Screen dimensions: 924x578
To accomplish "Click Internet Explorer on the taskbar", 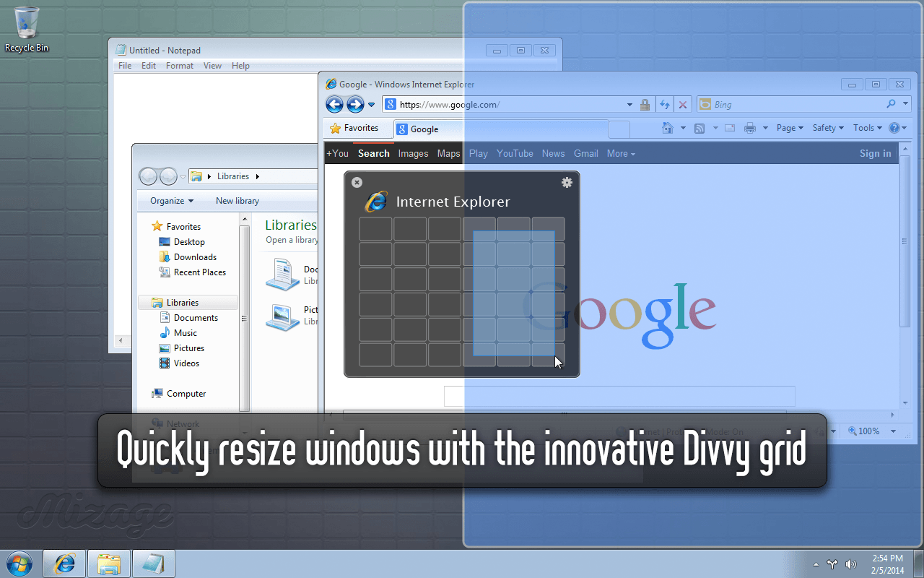I will (64, 564).
